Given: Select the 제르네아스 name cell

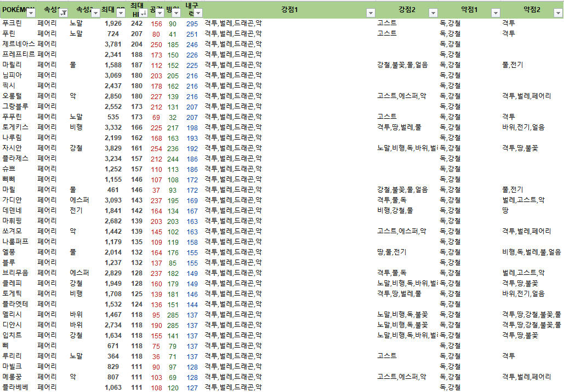Looking at the screenshot, I should [18, 44].
